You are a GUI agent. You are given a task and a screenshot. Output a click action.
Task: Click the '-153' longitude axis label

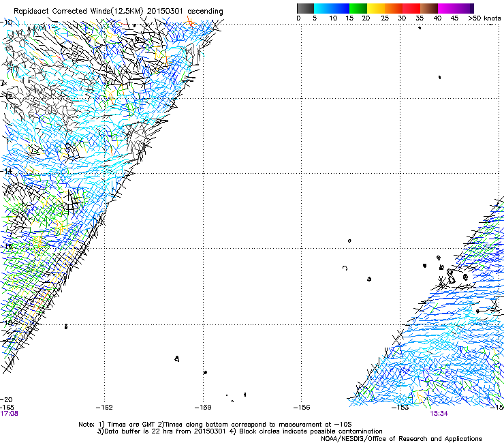click(400, 408)
